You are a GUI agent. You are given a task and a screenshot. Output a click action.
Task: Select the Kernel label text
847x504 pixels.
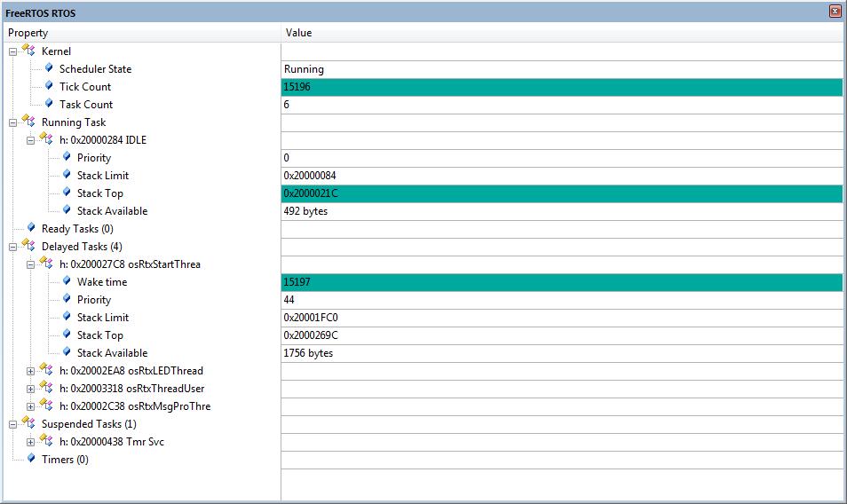[x=56, y=51]
